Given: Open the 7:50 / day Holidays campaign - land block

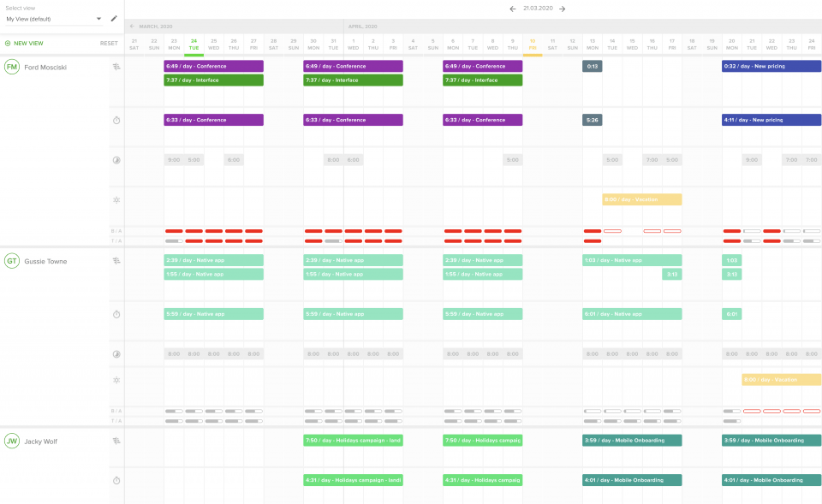Looking at the screenshot, I should [x=354, y=441].
